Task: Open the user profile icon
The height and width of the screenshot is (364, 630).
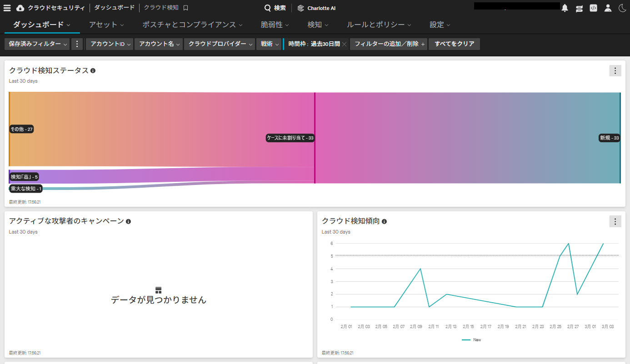Action: pyautogui.click(x=608, y=8)
